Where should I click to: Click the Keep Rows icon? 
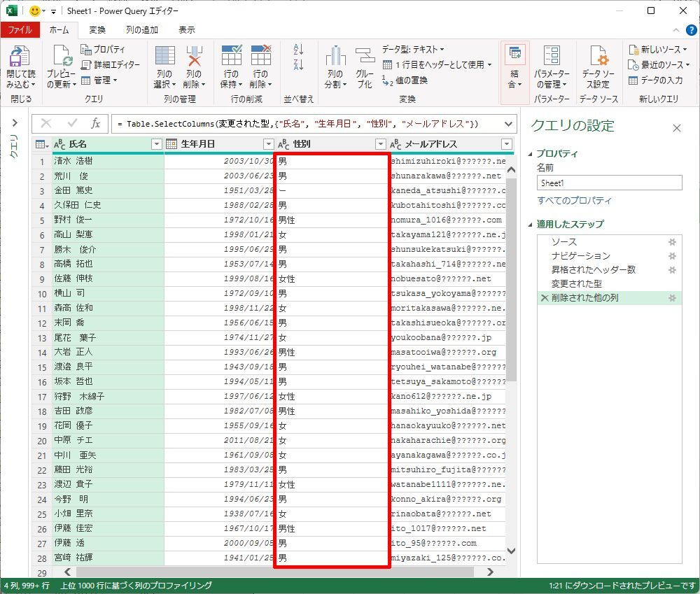pyautogui.click(x=231, y=57)
